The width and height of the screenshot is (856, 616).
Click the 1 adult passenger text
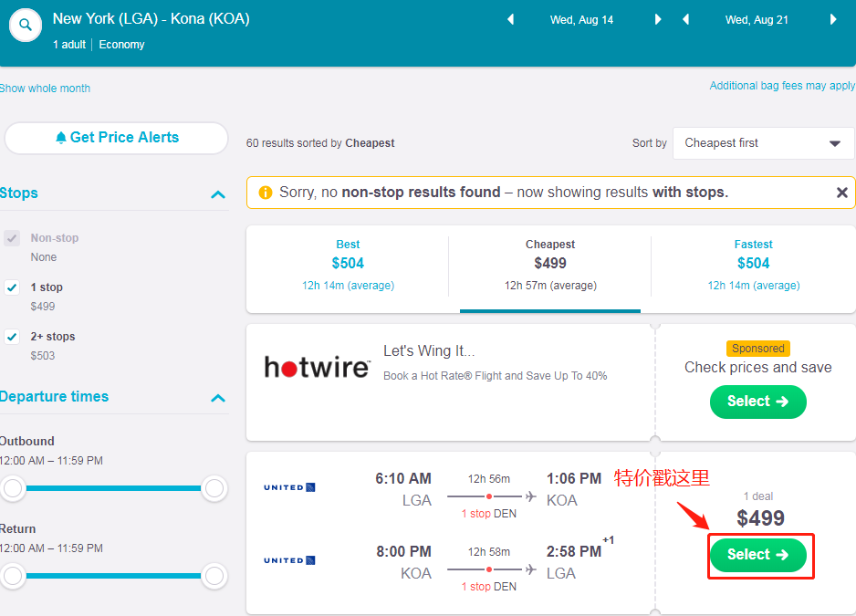pos(69,45)
